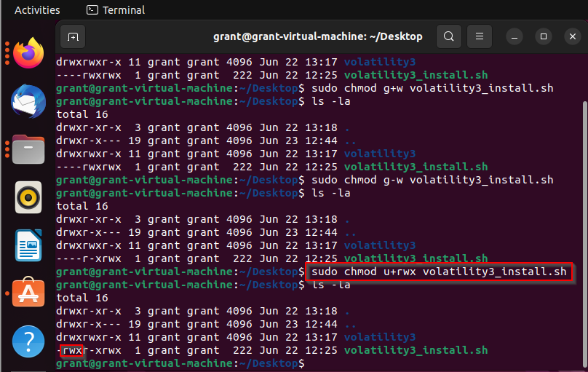Launch LibreOffice Writer from the dock
The image size is (588, 372).
(x=28, y=245)
